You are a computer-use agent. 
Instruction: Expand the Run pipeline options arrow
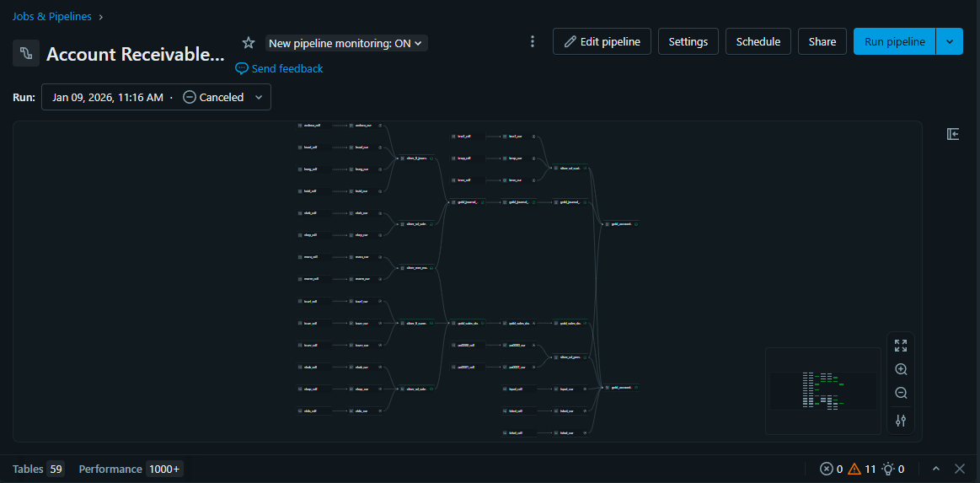[950, 41]
